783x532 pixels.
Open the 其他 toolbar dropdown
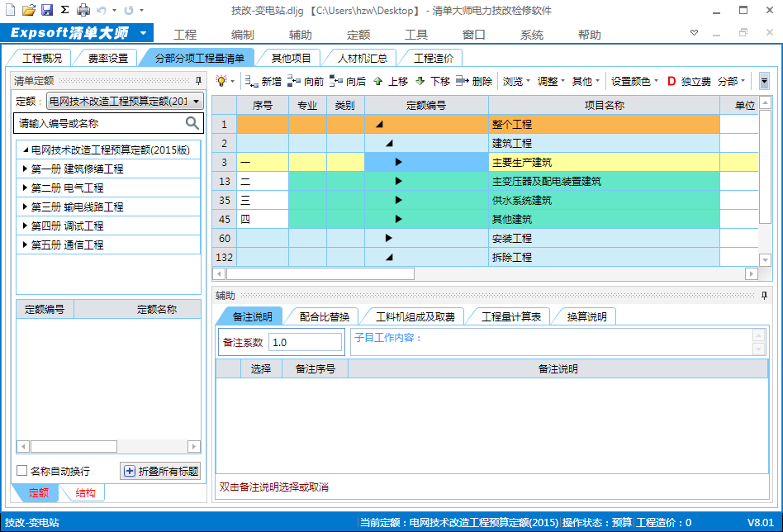(x=586, y=82)
